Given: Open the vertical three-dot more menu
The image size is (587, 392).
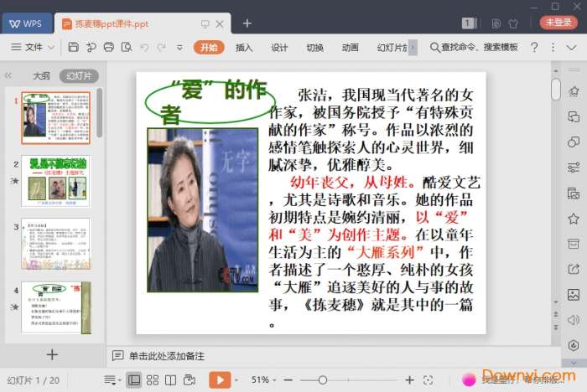Looking at the screenshot, I should [553, 47].
